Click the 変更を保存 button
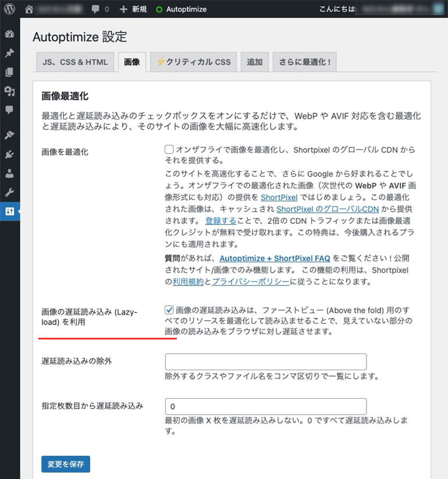The width and height of the screenshot is (448, 479). tap(66, 464)
